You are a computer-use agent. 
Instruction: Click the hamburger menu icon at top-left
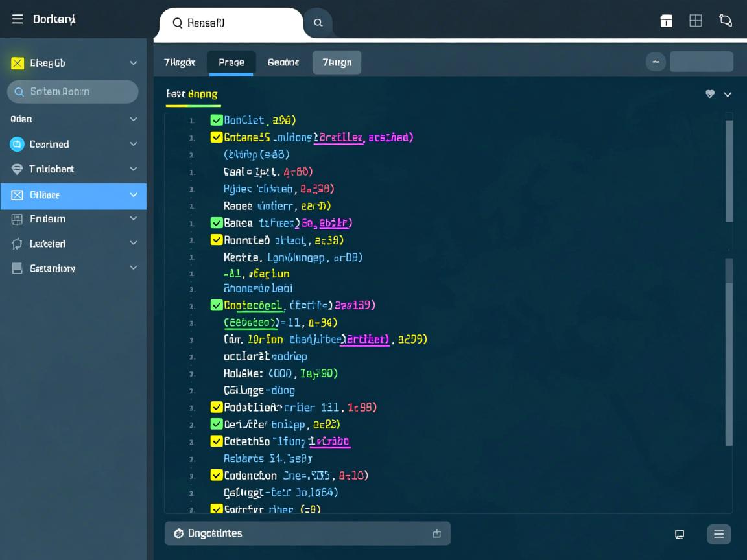tap(18, 19)
